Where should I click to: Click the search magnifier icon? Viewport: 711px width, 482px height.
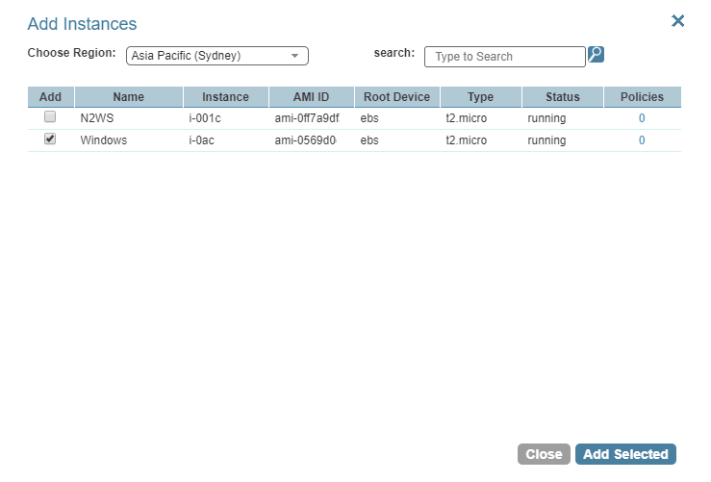pos(596,55)
